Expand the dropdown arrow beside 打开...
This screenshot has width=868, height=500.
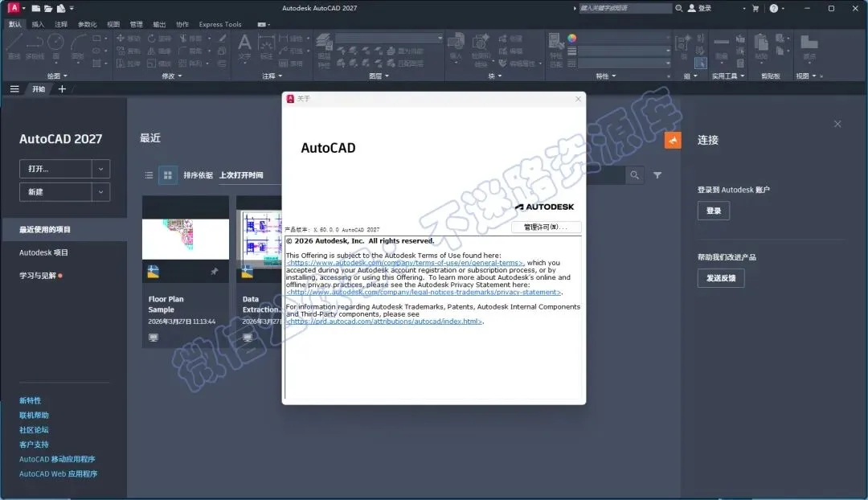(x=100, y=169)
